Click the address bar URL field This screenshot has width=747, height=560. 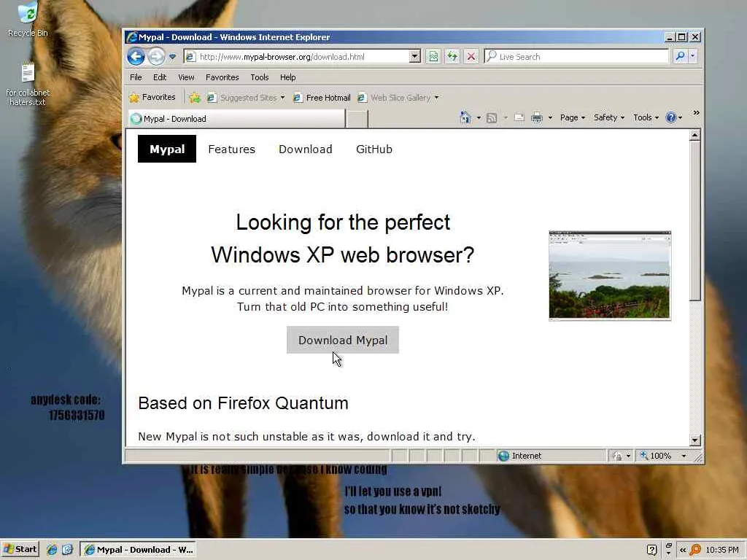[298, 57]
